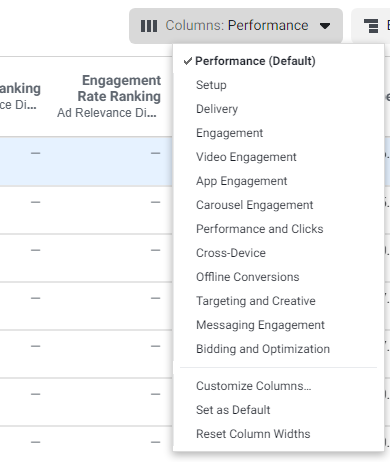Choose Cross-Device columns
Viewport: 390px width, 462px height.
(231, 253)
